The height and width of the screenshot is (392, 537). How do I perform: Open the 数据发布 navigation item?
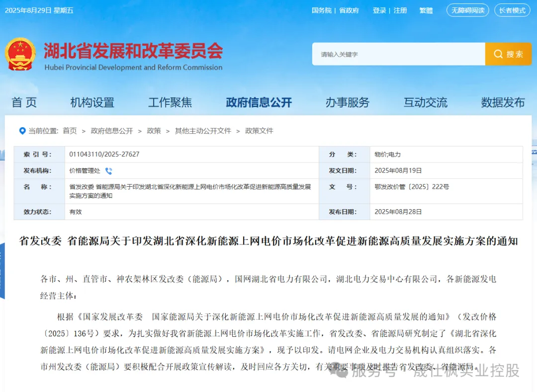pyautogui.click(x=503, y=102)
